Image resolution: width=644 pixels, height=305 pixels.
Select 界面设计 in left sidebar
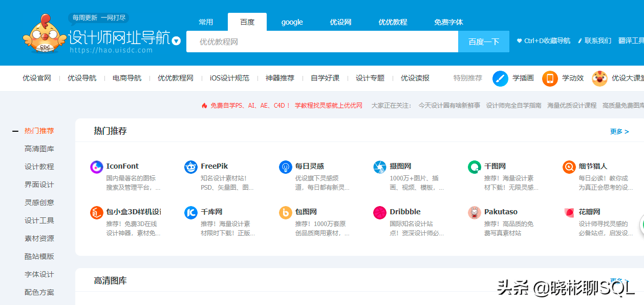click(39, 185)
